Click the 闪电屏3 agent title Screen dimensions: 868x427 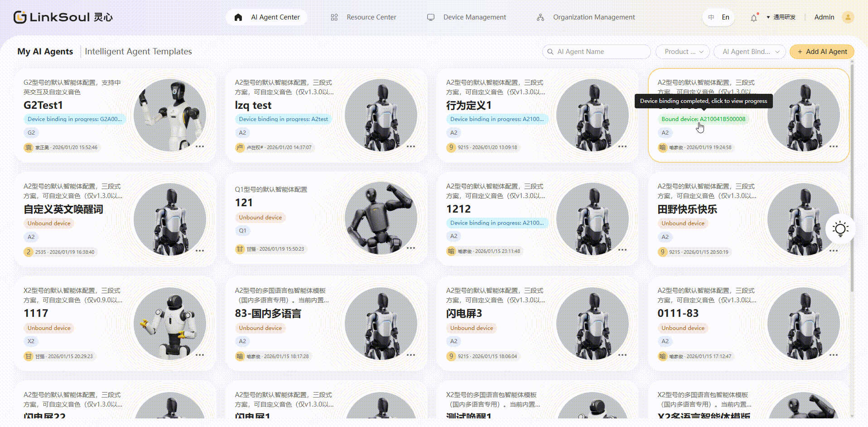point(464,313)
